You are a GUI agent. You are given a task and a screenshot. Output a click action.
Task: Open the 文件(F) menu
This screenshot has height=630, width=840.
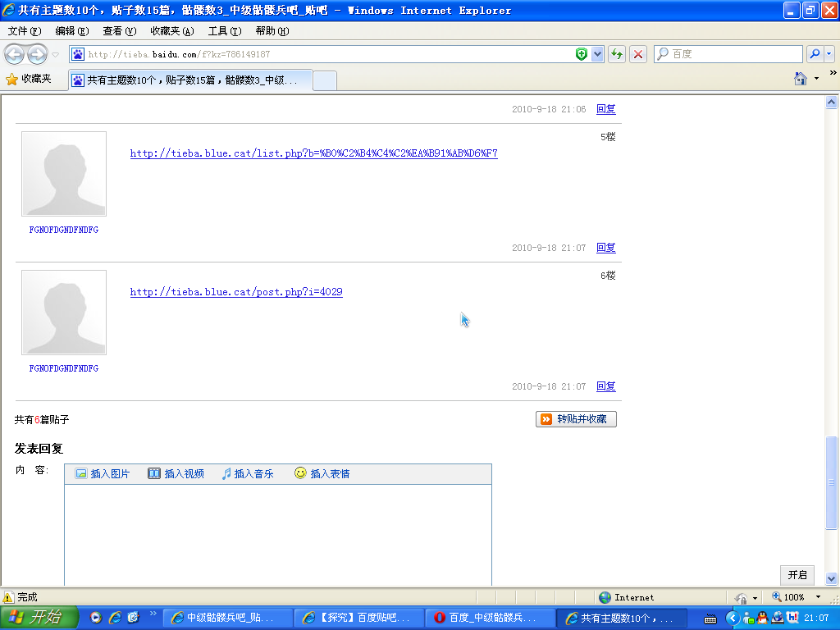(24, 31)
